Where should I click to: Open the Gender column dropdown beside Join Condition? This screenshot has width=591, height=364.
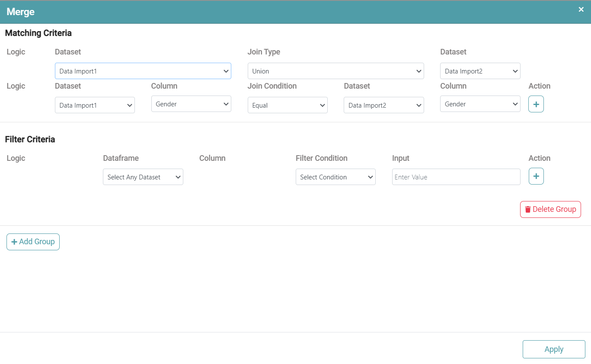[191, 104]
